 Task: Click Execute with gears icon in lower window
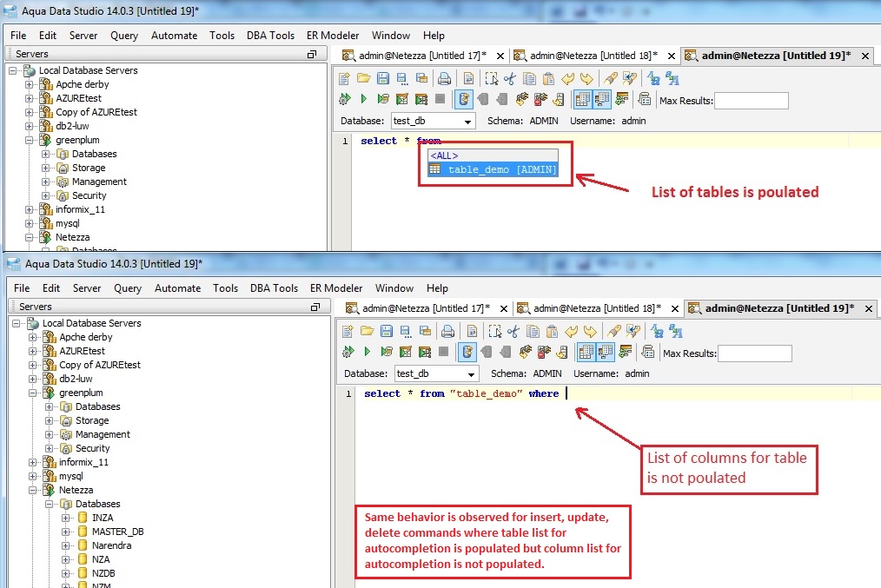pyautogui.click(x=348, y=352)
